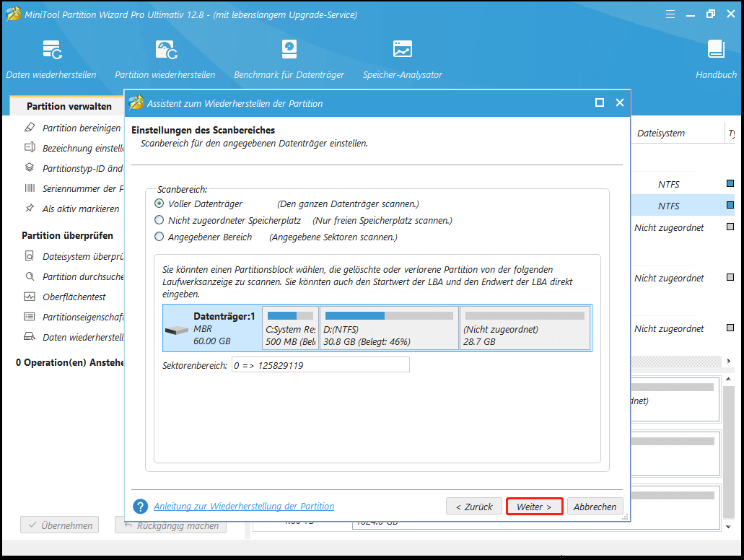Click the Partitionseigenschaften icon

tap(30, 317)
